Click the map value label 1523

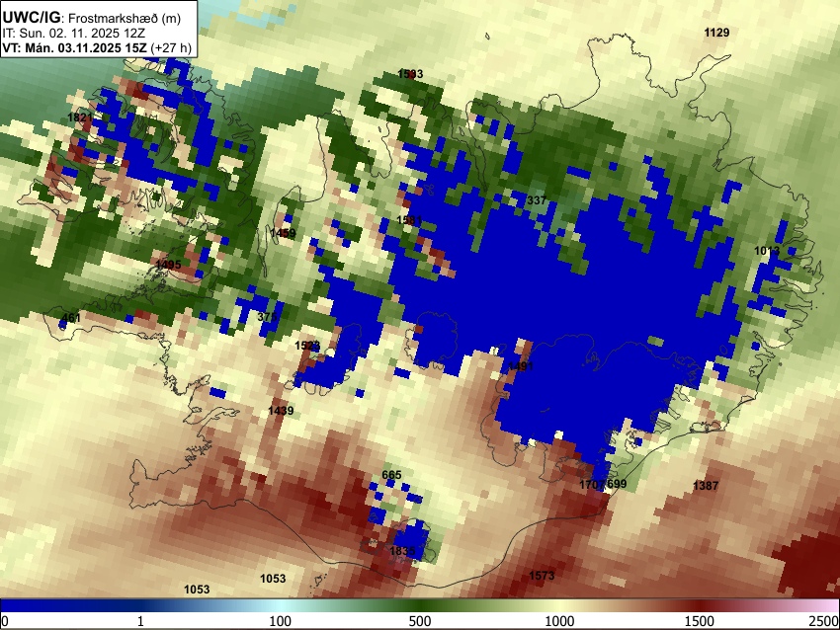coord(307,346)
